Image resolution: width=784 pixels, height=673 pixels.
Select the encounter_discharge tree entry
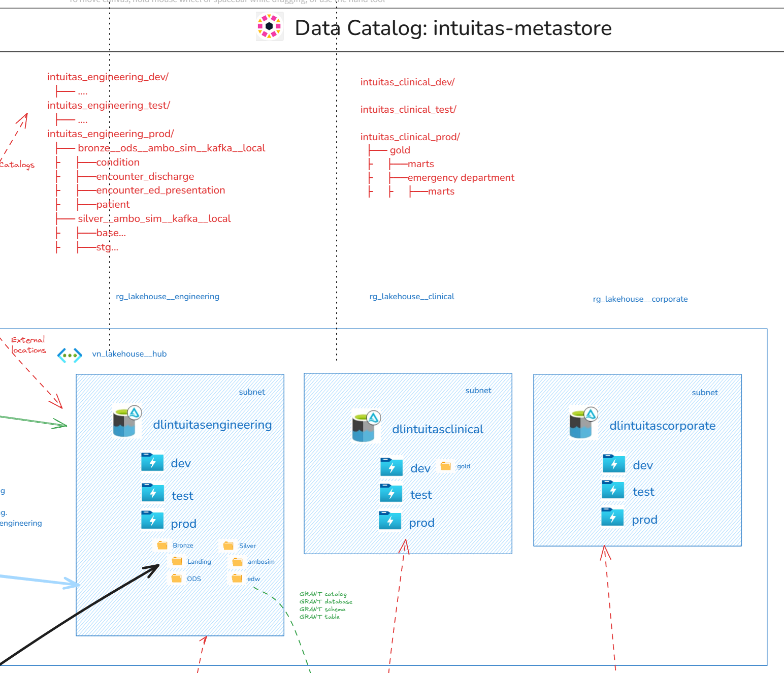coord(145,176)
